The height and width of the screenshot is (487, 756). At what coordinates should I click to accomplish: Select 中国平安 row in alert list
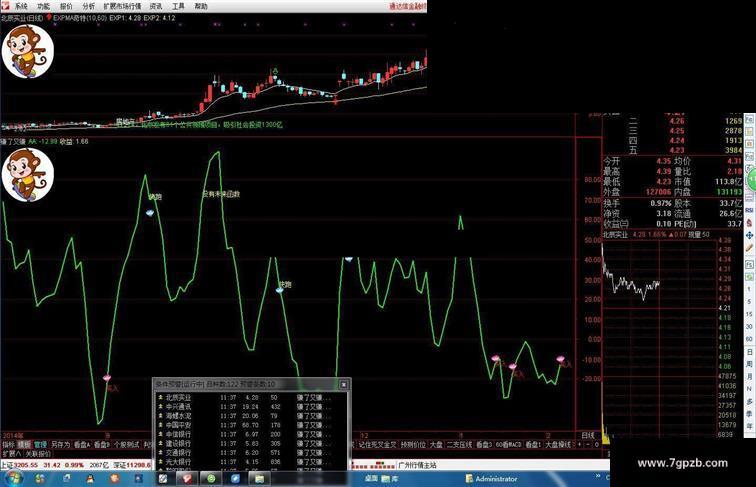(251, 425)
